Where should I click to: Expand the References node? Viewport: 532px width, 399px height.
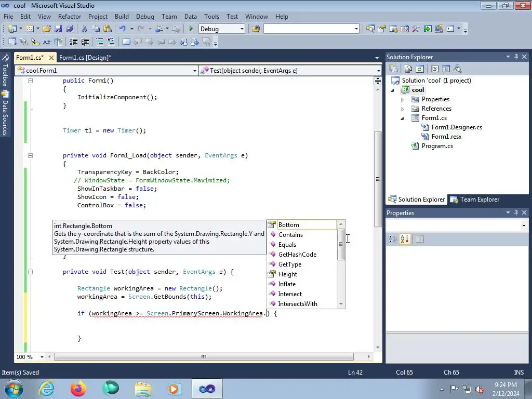[x=403, y=109]
